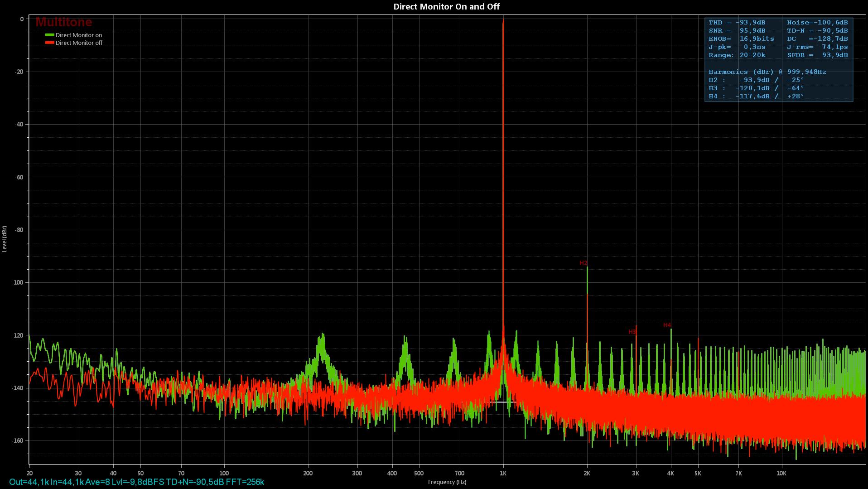Click the Frequency (Hz) axis label
Image resolution: width=868 pixels, height=489 pixels.
click(x=447, y=482)
